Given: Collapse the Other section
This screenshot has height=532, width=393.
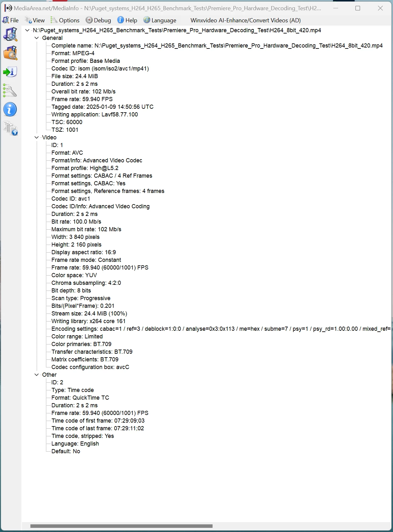Looking at the screenshot, I should click(x=37, y=375).
